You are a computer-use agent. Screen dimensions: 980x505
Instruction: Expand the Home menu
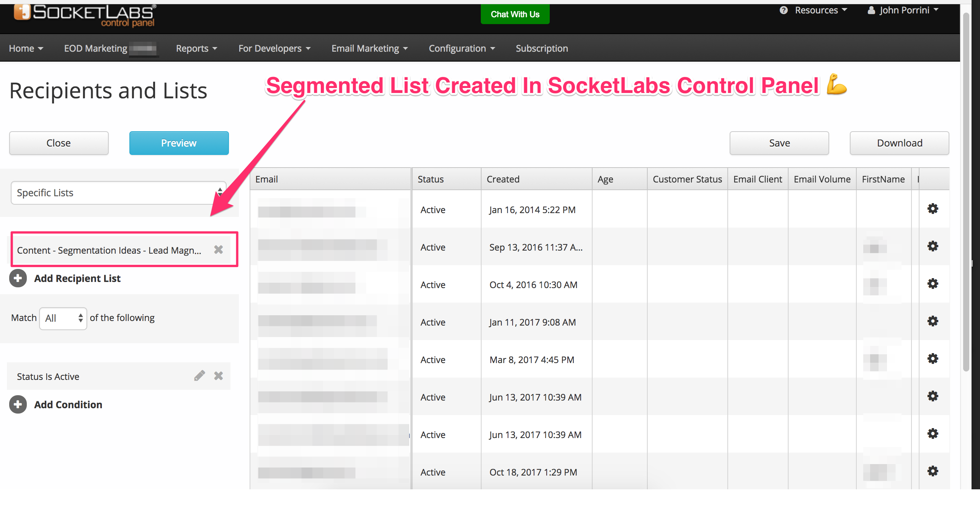point(26,49)
